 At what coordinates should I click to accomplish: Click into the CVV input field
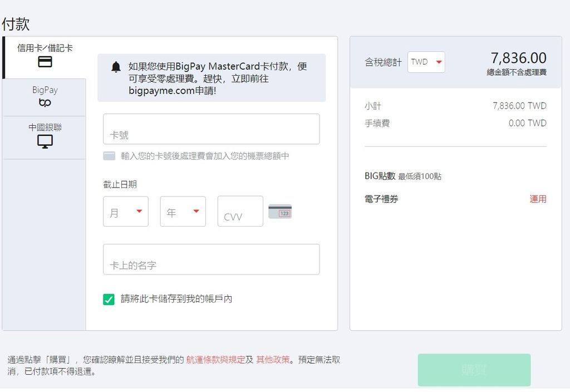(240, 212)
